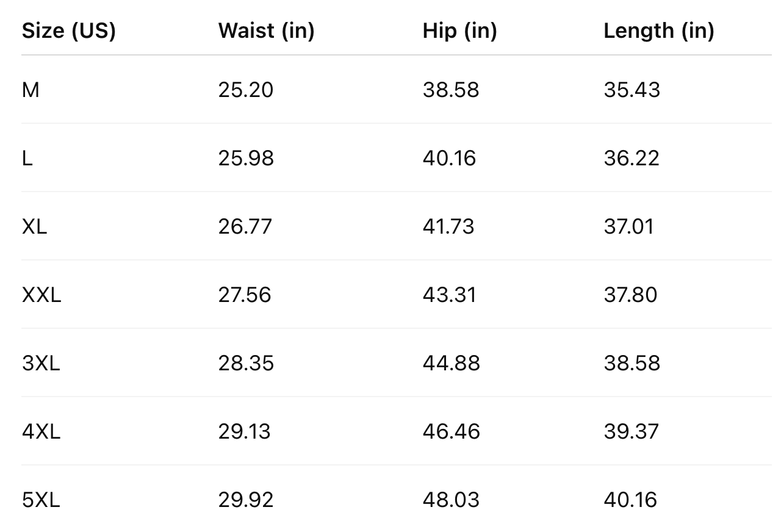Viewport: 781px width, 532px height.
Task: Click waist value 29.13 for size 4XL
Action: (244, 432)
